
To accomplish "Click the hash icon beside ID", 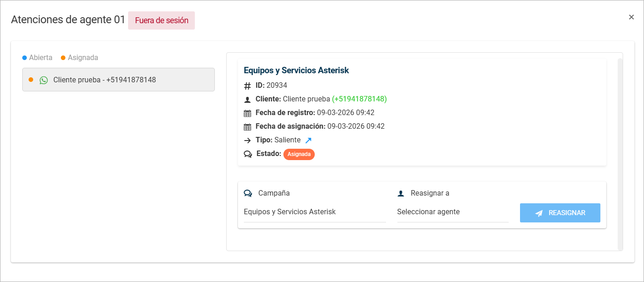I will (248, 86).
